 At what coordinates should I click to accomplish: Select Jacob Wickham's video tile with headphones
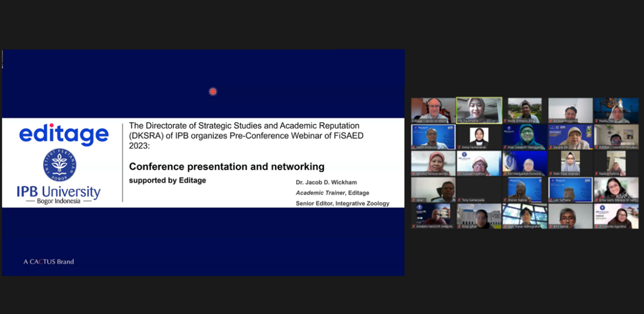[433, 110]
